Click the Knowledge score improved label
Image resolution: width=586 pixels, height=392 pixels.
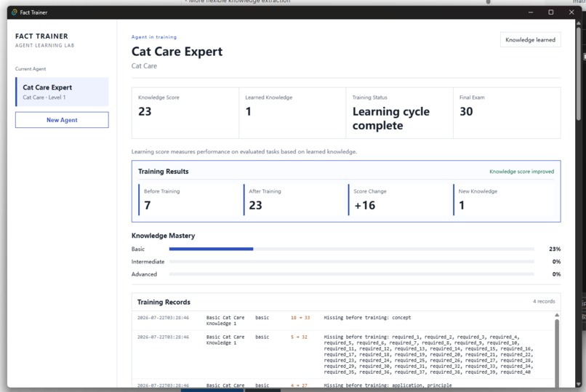pos(522,172)
